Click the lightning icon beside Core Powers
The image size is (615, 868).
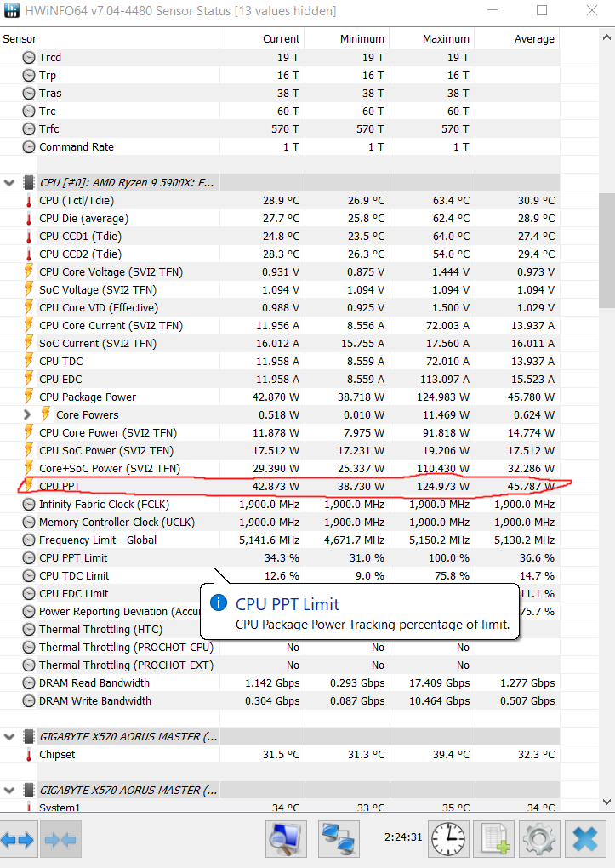[x=46, y=414]
